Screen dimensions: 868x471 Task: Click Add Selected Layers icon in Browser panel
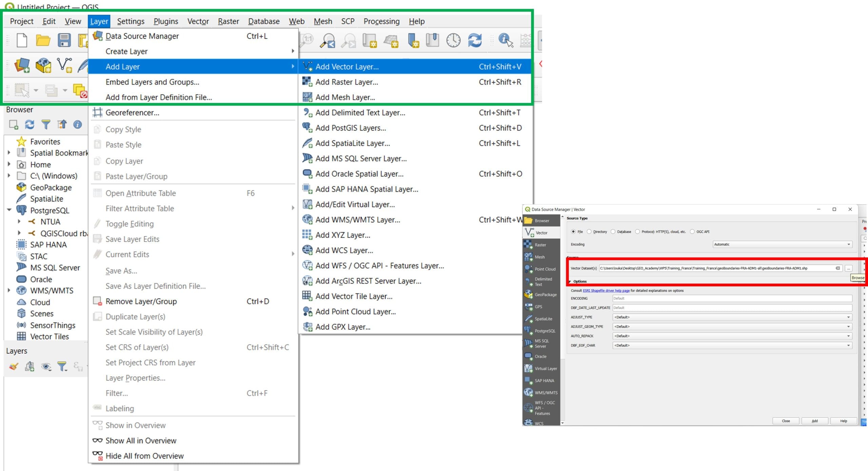click(14, 125)
